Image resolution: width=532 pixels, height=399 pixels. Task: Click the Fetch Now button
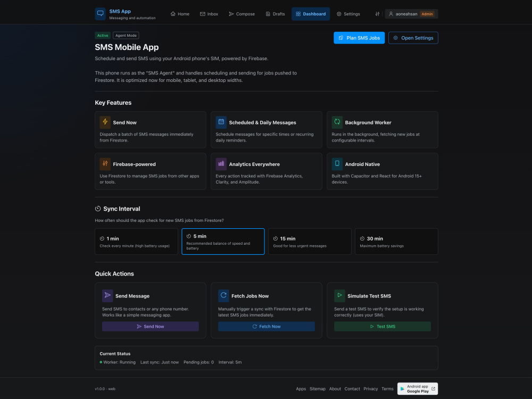(267, 327)
